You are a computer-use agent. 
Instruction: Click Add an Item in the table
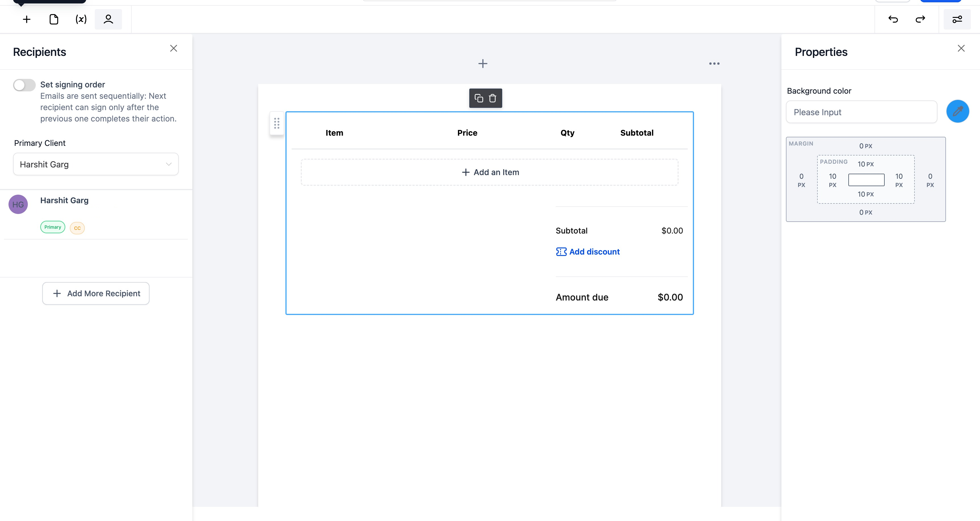(490, 173)
